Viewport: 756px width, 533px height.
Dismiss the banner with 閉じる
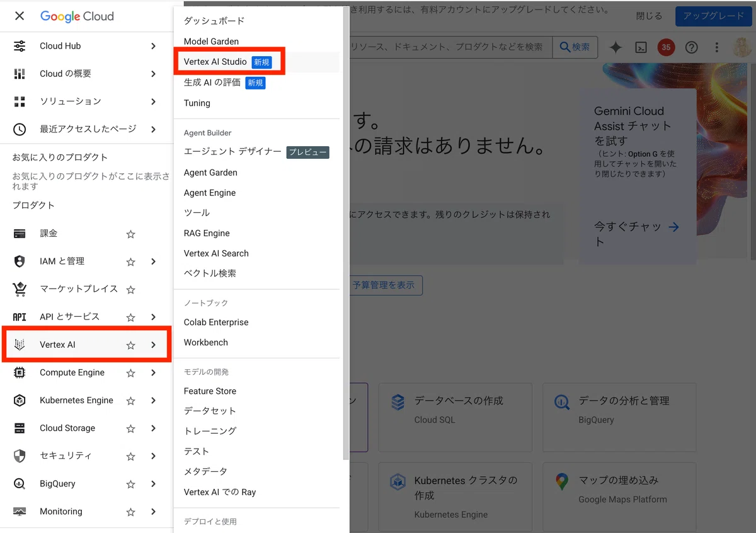tap(649, 16)
